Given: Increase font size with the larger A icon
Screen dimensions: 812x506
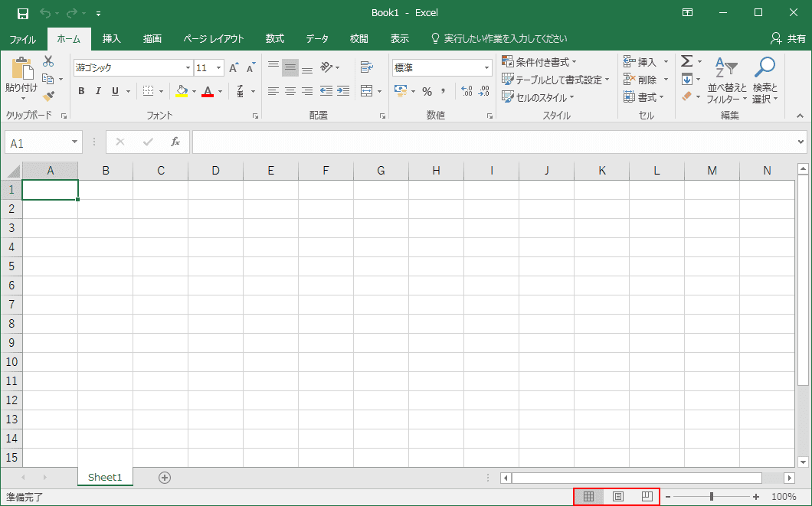Looking at the screenshot, I should (x=234, y=68).
